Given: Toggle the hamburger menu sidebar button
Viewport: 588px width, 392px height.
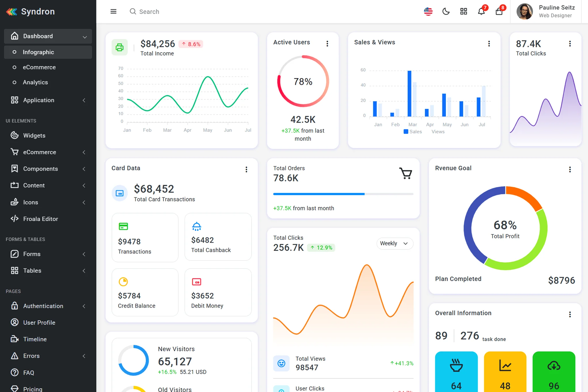Looking at the screenshot, I should tap(113, 12).
